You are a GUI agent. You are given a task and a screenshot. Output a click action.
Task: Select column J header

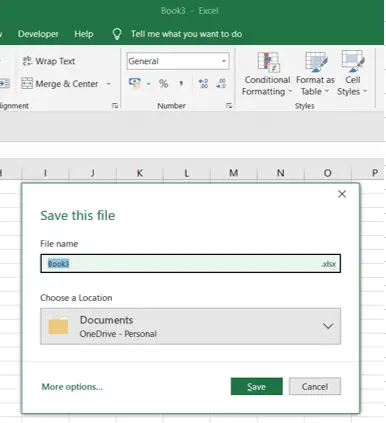(x=93, y=173)
